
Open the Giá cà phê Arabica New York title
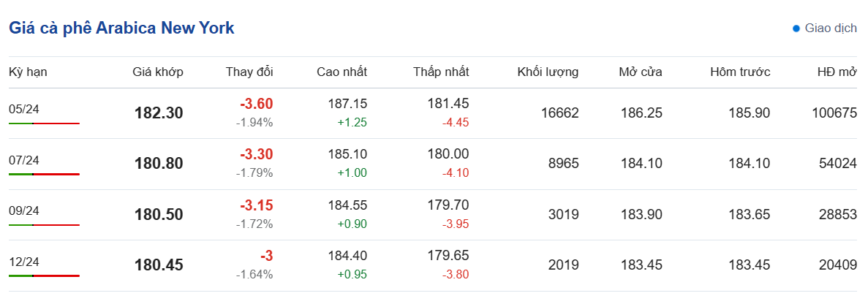tap(121, 28)
